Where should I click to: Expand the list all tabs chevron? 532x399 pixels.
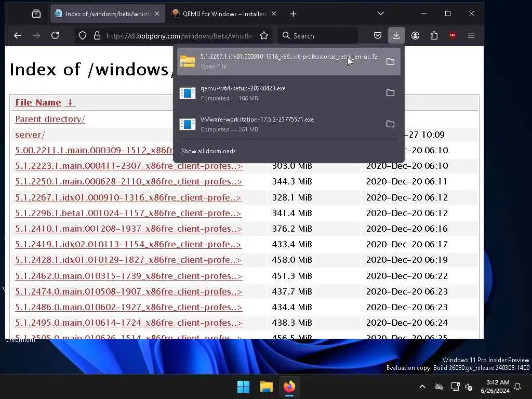coord(381,14)
